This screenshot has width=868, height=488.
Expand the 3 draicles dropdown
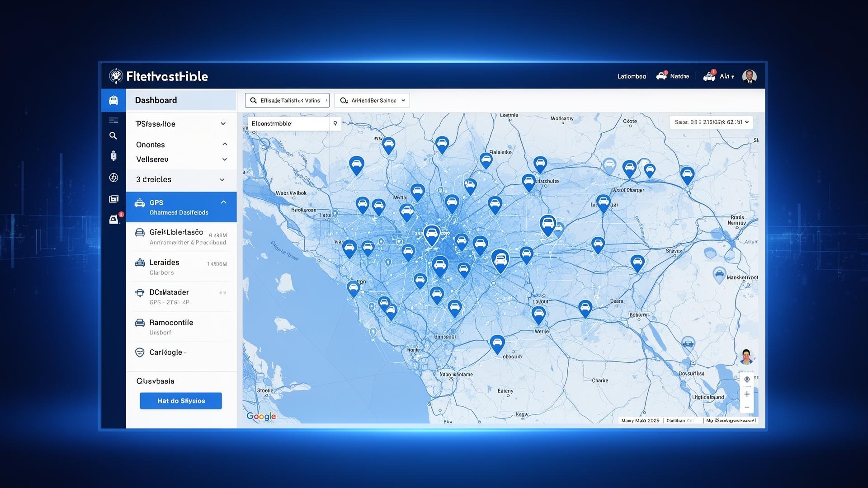(x=222, y=179)
